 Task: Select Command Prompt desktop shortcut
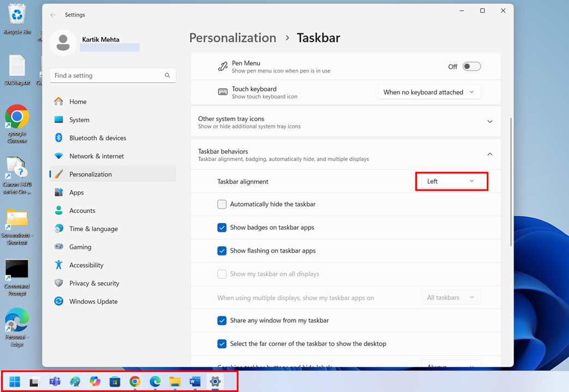pos(17,278)
